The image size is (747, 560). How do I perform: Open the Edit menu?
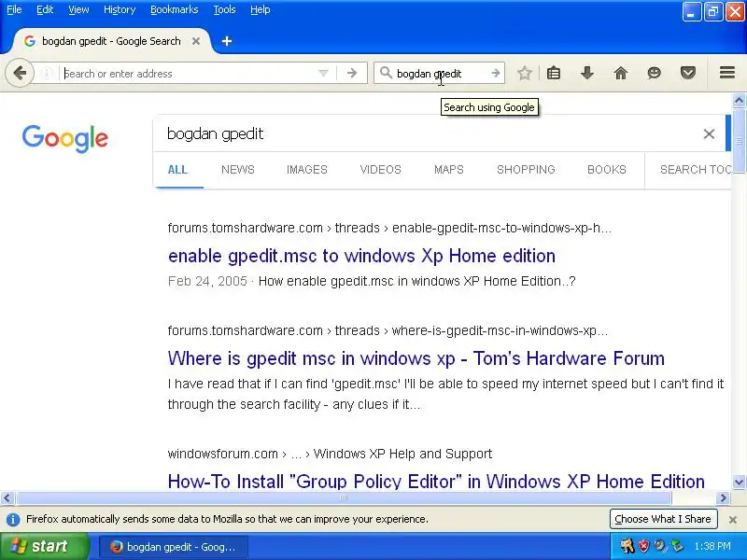(x=45, y=9)
